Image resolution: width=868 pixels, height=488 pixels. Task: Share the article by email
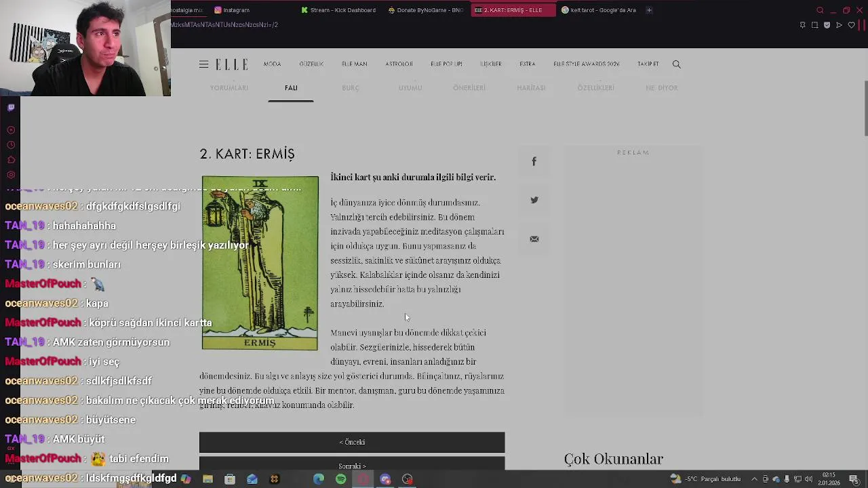coord(534,239)
